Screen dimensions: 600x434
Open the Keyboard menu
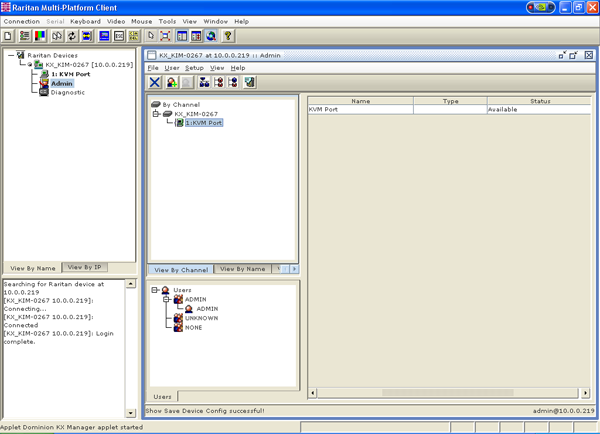coord(85,21)
